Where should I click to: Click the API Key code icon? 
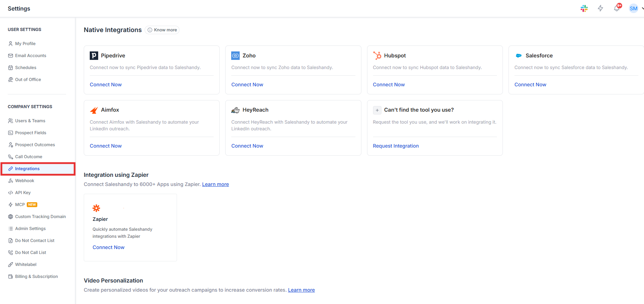pyautogui.click(x=11, y=193)
